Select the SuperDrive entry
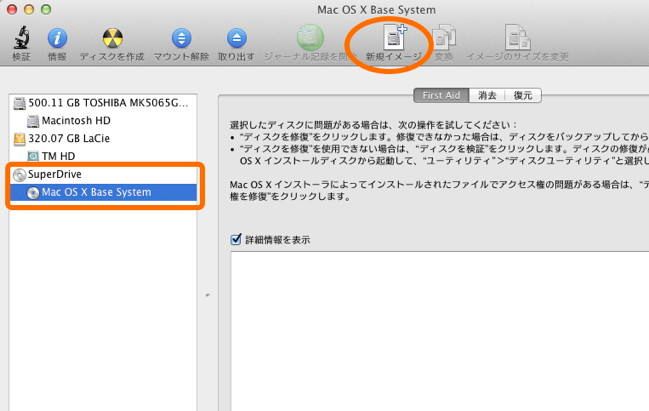 tap(102, 174)
